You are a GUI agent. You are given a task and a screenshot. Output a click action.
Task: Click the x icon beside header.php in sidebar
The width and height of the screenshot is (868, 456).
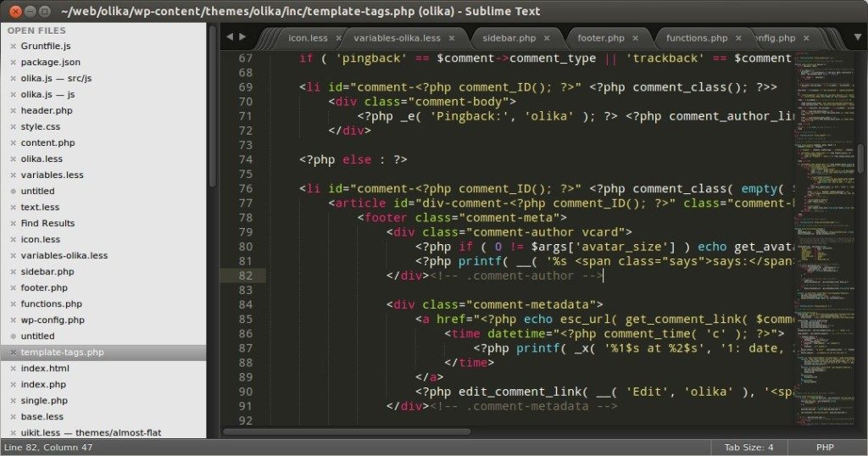pyautogui.click(x=14, y=111)
